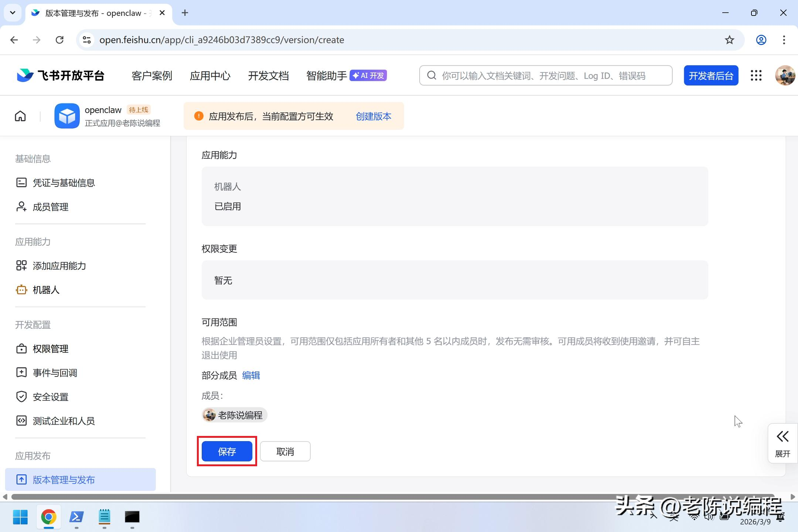
Task: Click the home icon in app header
Action: (20, 116)
